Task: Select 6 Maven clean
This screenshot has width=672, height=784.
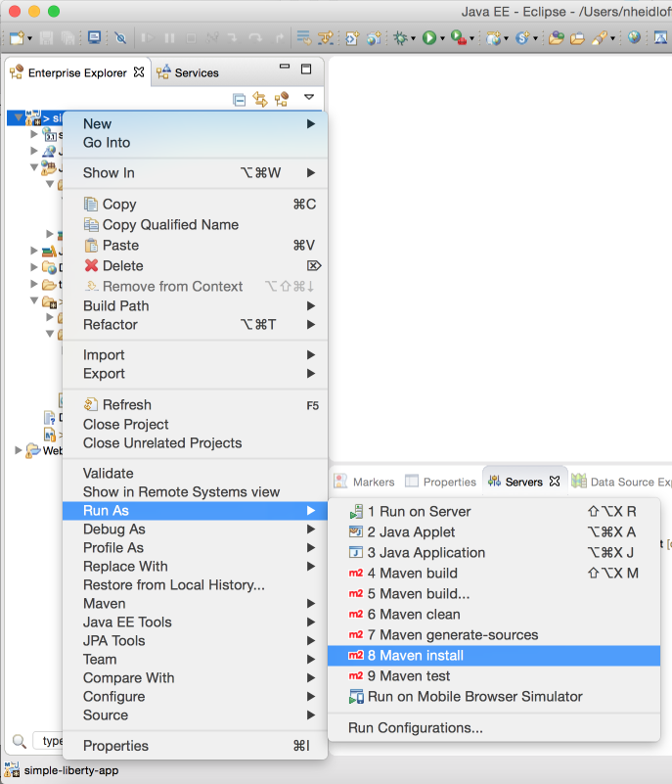Action: (x=494, y=614)
